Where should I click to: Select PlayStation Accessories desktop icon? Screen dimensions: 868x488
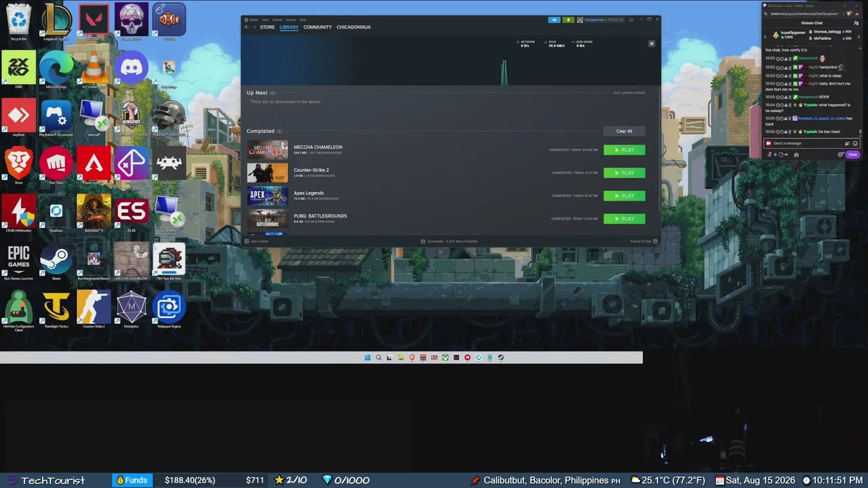pos(56,117)
